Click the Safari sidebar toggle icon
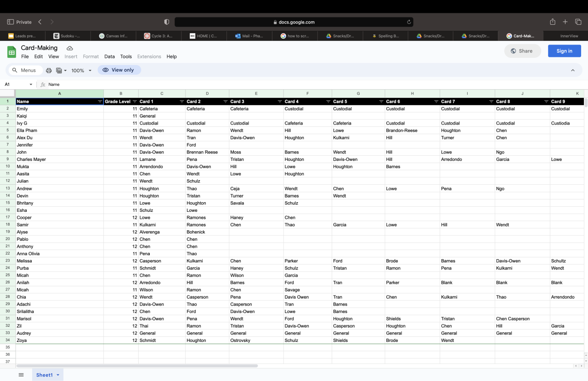This screenshot has height=381, width=588. pyautogui.click(x=11, y=22)
